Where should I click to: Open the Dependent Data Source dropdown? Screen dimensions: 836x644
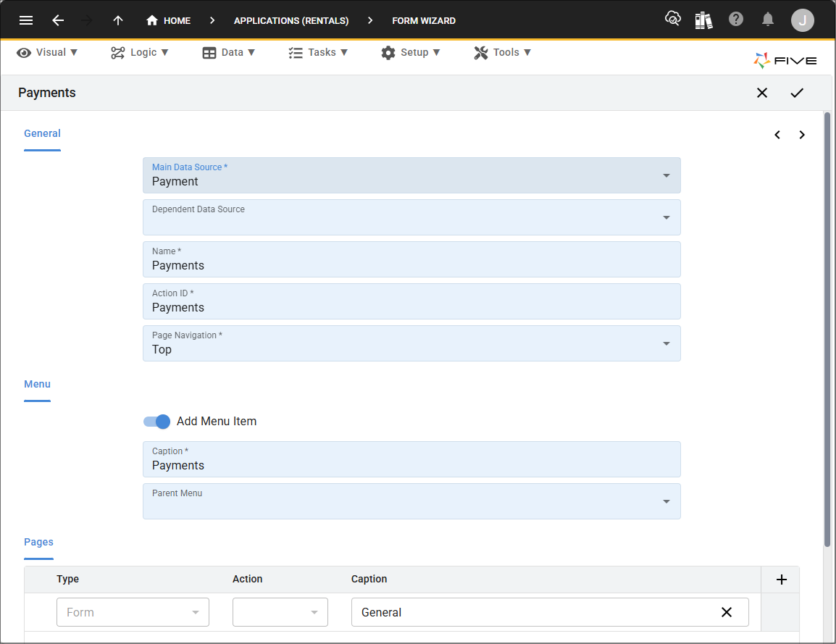411,217
